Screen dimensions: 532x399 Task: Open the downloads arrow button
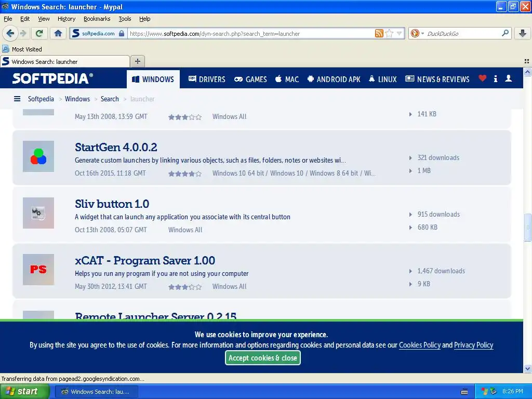coord(523,33)
